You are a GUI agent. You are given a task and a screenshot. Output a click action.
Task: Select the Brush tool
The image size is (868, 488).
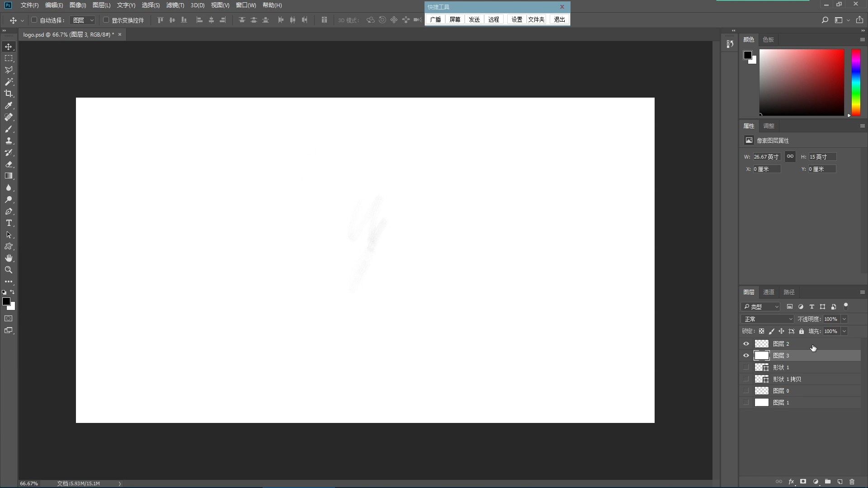(x=9, y=129)
